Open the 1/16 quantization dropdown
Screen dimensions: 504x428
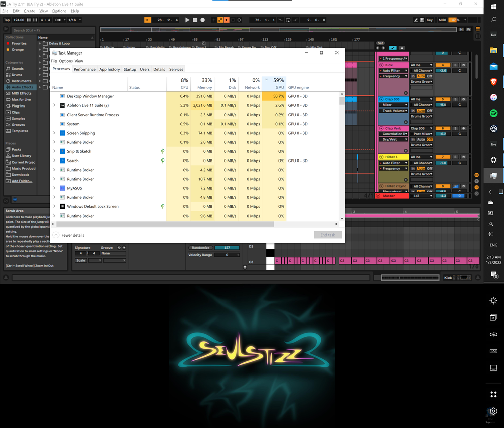coord(75,20)
